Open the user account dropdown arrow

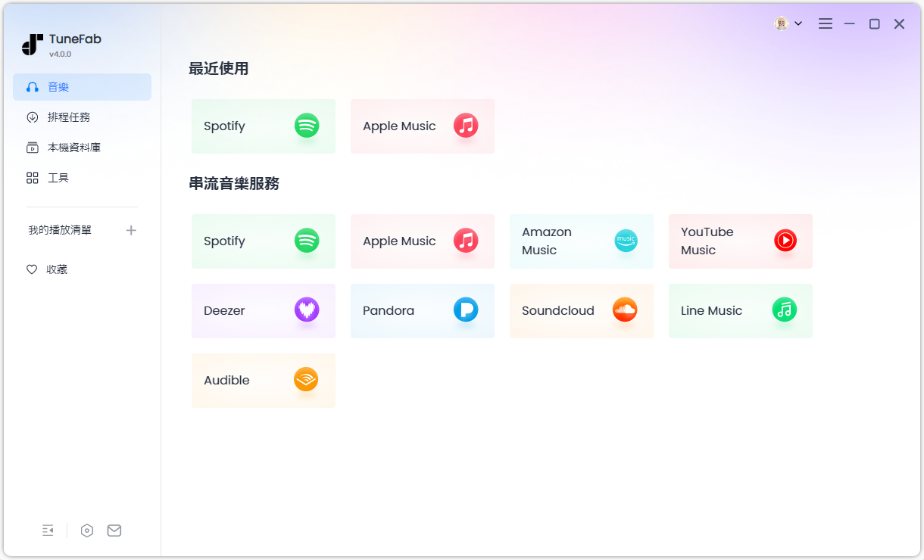point(798,23)
